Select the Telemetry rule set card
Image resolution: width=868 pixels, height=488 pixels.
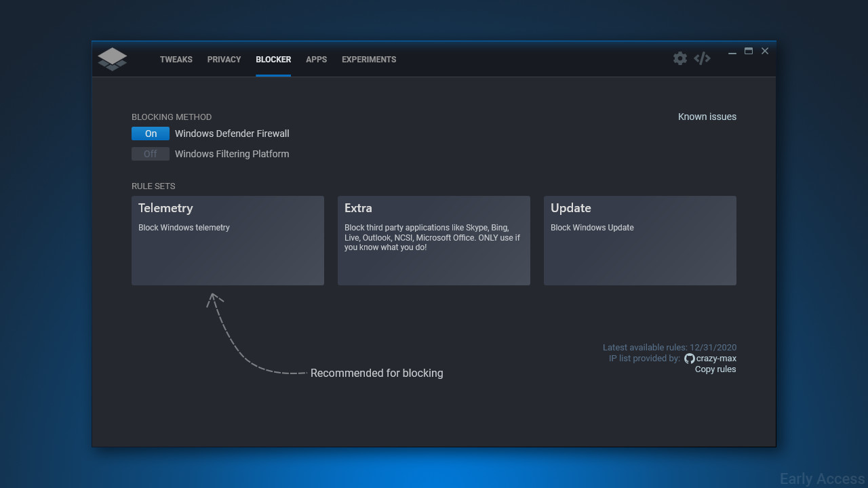pyautogui.click(x=228, y=241)
